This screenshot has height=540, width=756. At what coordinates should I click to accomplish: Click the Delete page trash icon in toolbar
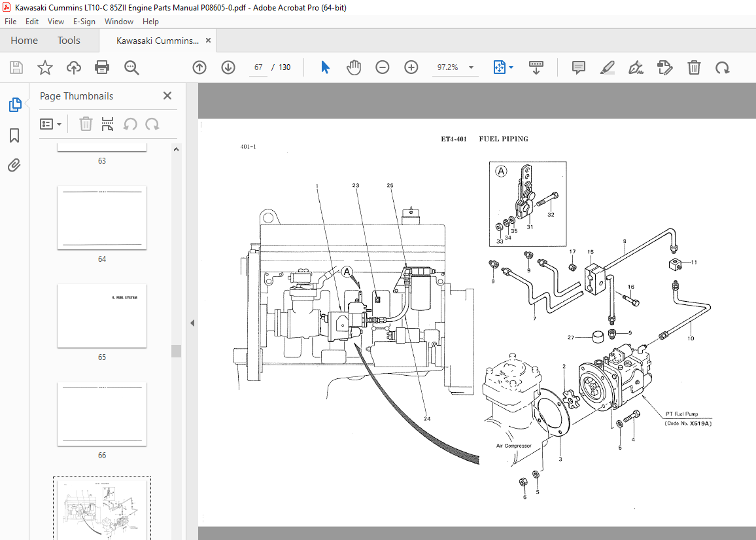pos(694,67)
